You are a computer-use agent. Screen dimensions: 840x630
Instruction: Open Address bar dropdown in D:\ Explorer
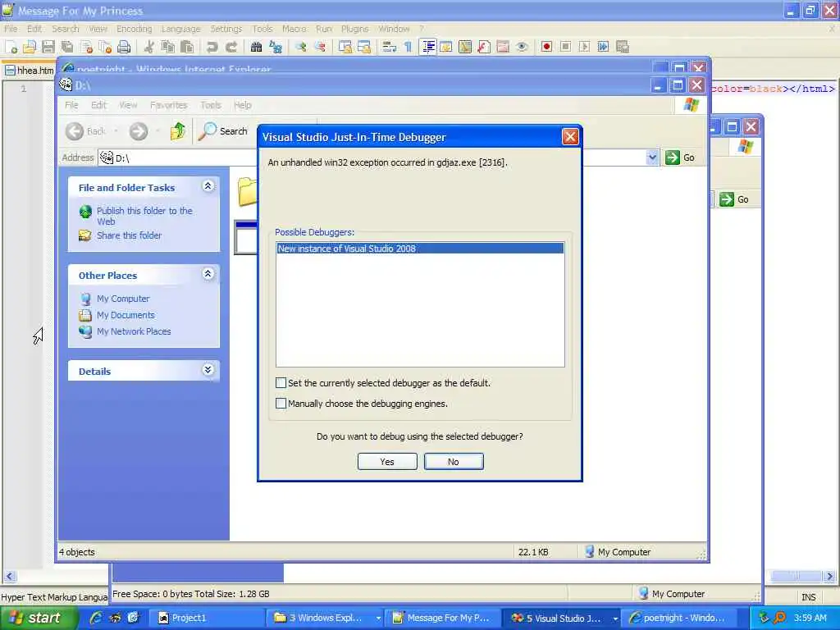[652, 157]
